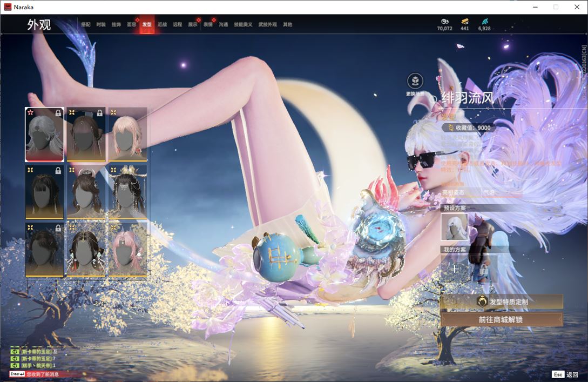
Task: Open the 武技外观 tab
Action: 267,24
